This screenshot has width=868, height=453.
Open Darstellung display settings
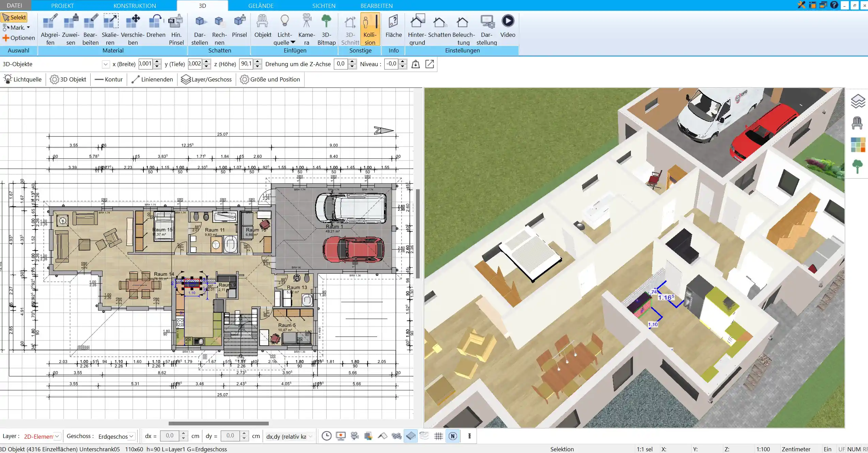pyautogui.click(x=486, y=29)
